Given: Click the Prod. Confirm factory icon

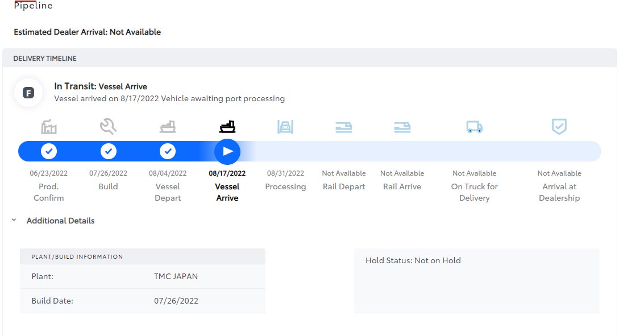Looking at the screenshot, I should pyautogui.click(x=48, y=127).
